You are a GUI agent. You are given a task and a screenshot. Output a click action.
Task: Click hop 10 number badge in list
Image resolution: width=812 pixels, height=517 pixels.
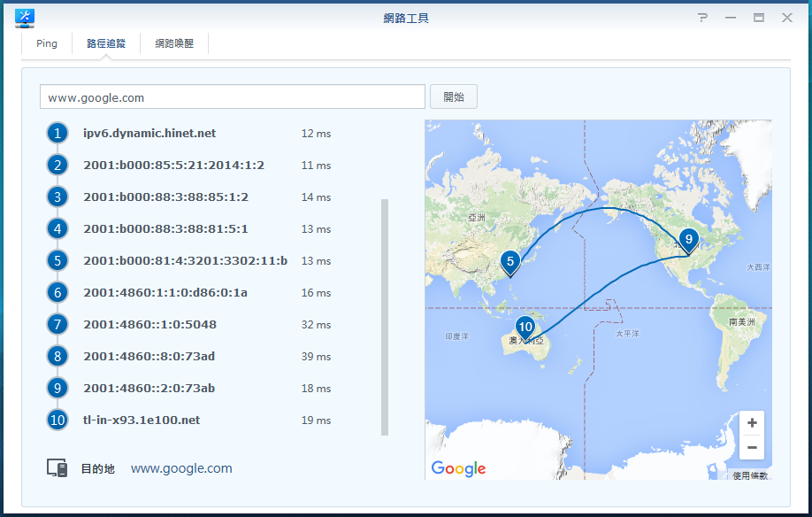point(57,421)
